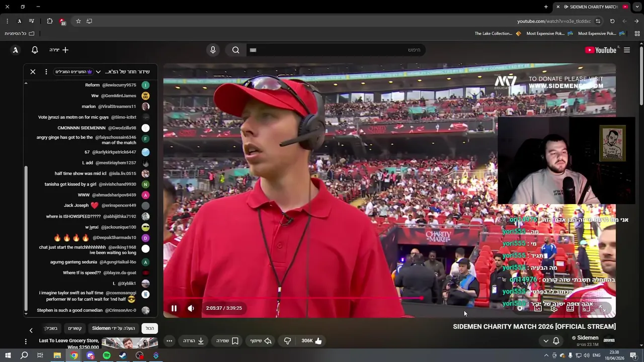This screenshot has width=644, height=362.
Task: Open the Last To Leave Grocery Store thumbnail
Action: coord(130,343)
